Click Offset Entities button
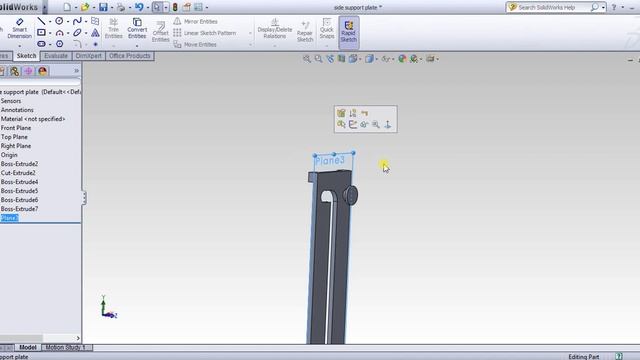 [x=160, y=32]
